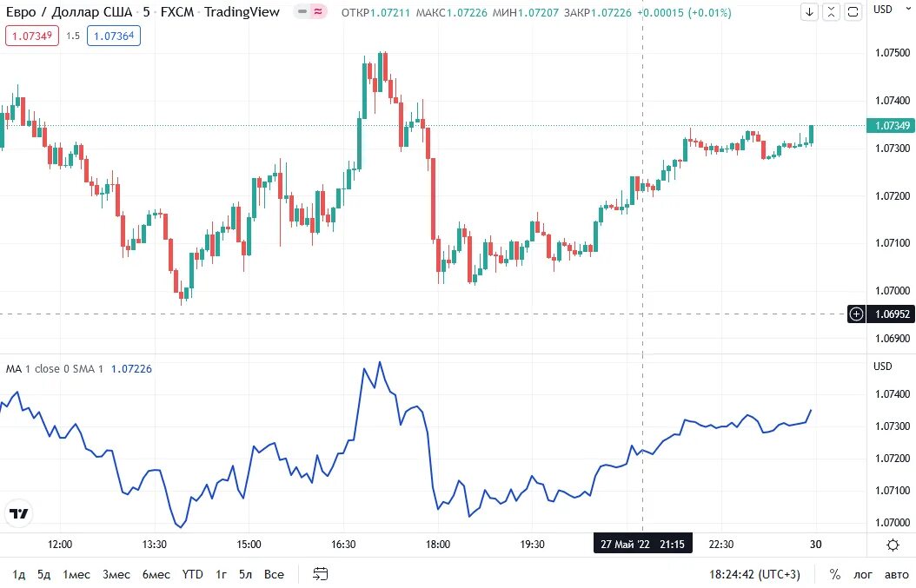
Task: Open timezone menu 18:24:42 (UTC+3)
Action: 754,575
